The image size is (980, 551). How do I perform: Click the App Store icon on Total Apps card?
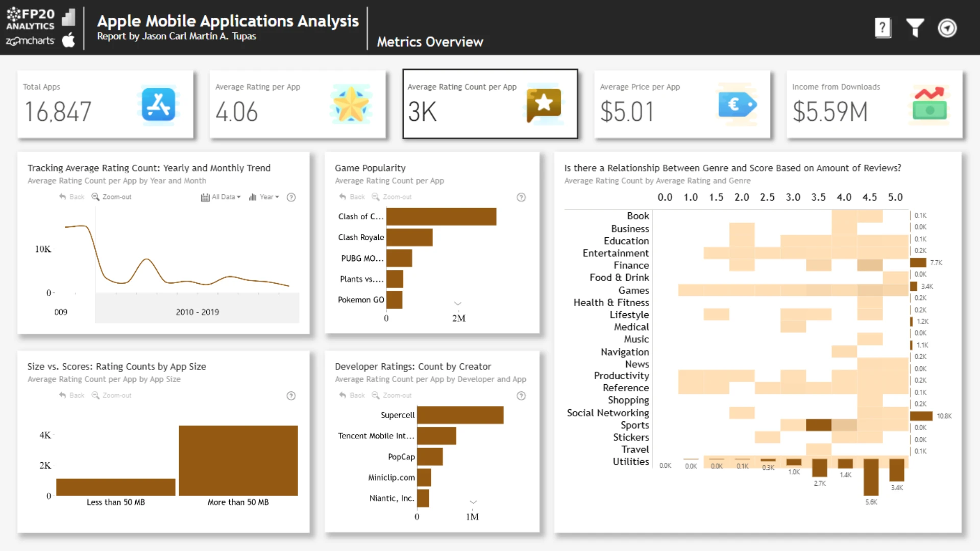tap(158, 105)
